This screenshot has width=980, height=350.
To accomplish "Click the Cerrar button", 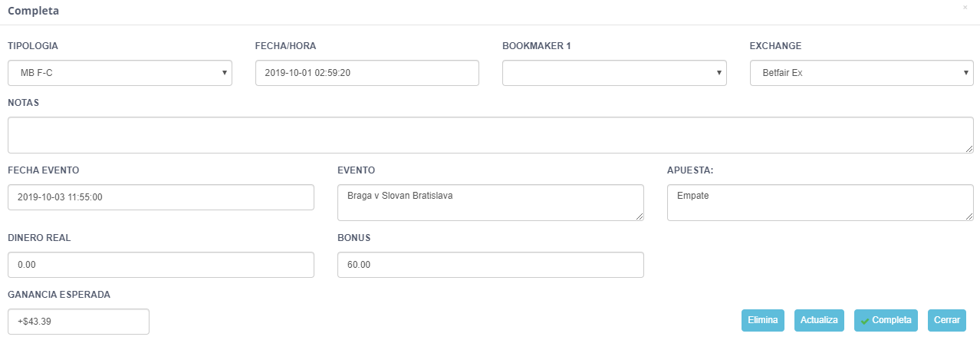I will 947,320.
